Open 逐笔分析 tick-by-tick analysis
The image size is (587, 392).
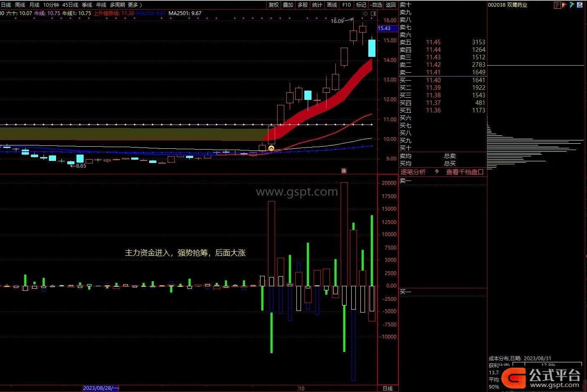point(413,172)
